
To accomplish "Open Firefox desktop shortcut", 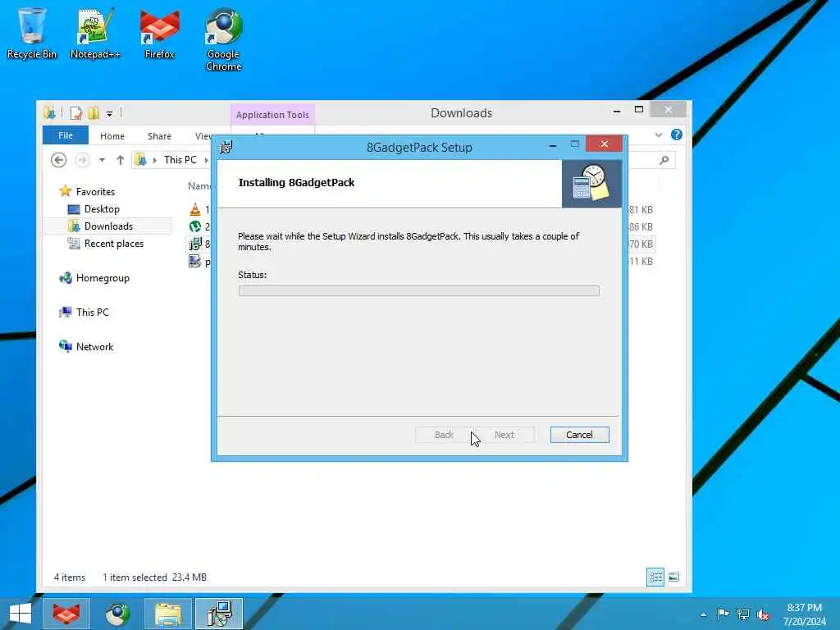I will [x=159, y=34].
